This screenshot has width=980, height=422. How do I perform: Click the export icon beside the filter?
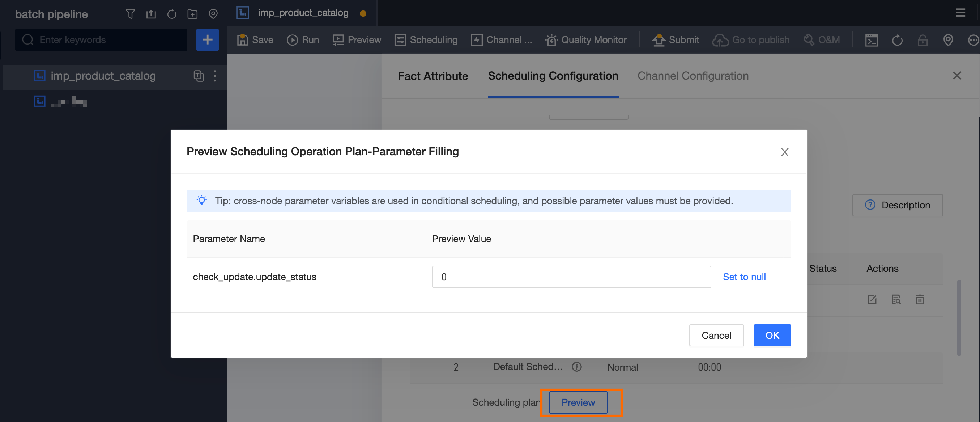pyautogui.click(x=151, y=14)
